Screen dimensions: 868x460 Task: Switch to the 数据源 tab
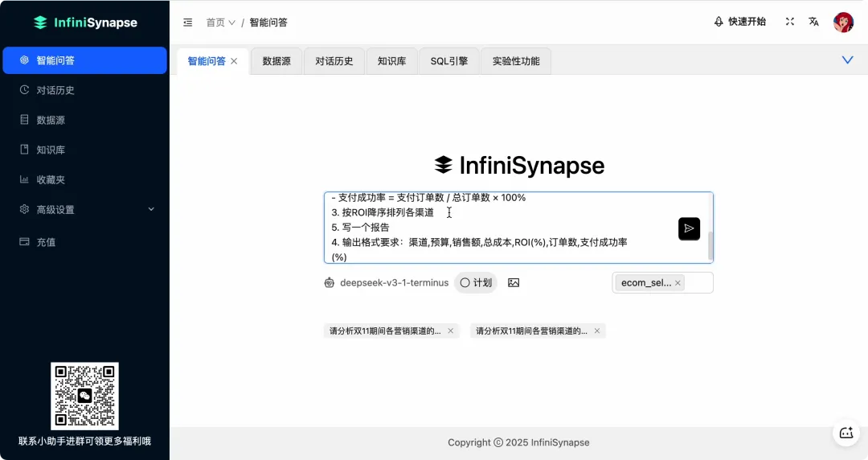pos(276,61)
